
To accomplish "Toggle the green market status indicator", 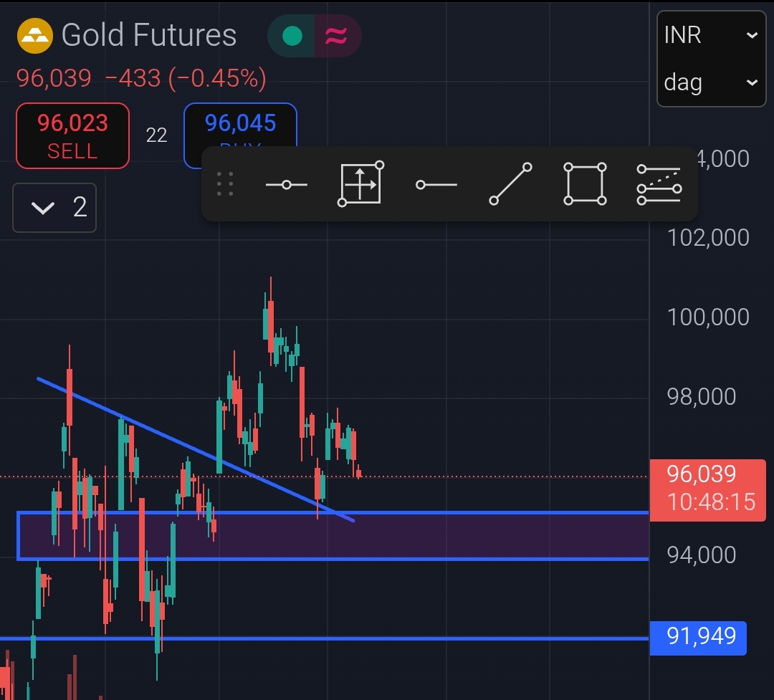I will click(292, 36).
